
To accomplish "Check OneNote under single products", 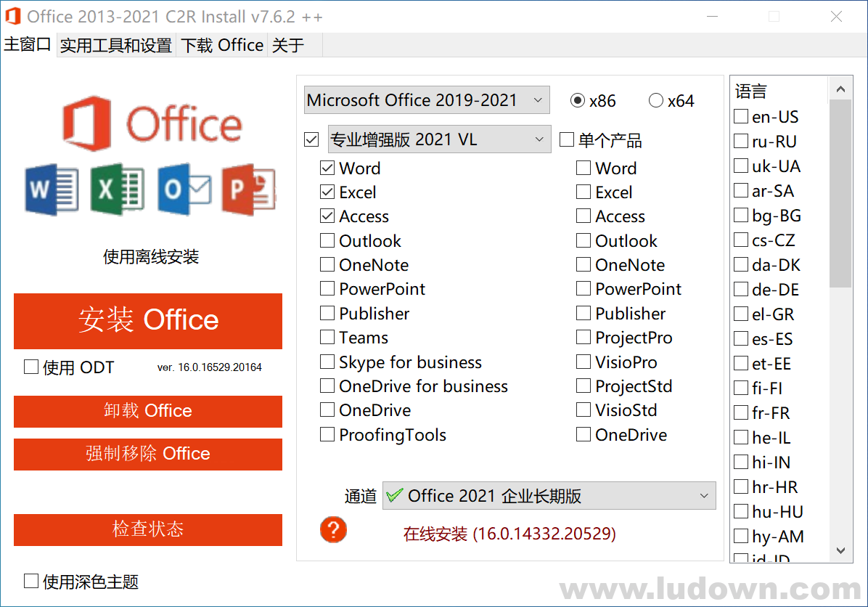I will pos(583,264).
